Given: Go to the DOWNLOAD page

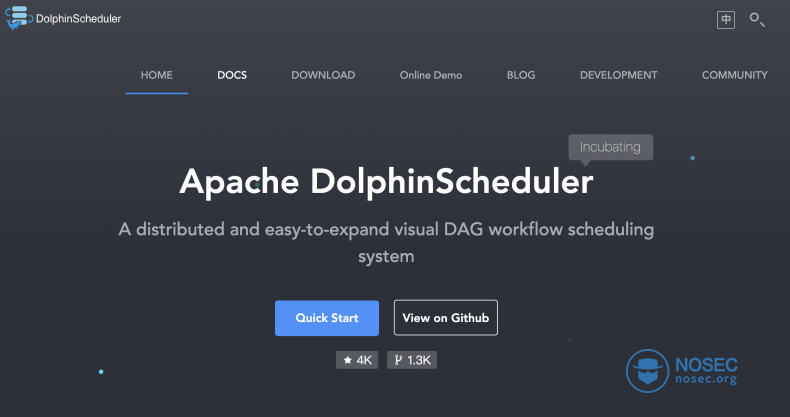Looking at the screenshot, I should (323, 75).
